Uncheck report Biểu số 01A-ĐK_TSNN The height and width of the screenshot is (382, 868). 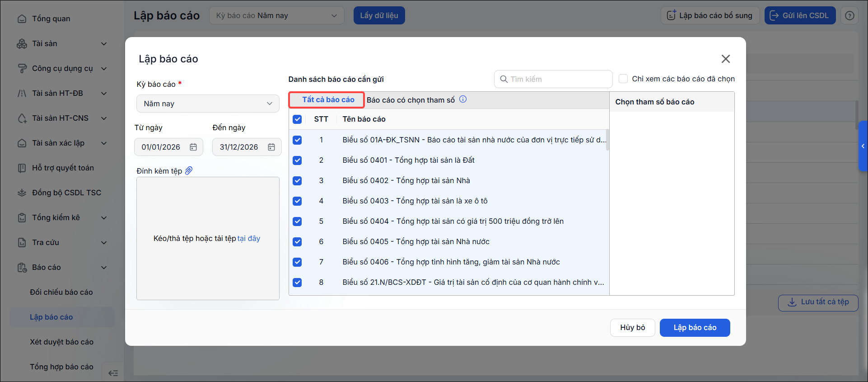coord(297,140)
